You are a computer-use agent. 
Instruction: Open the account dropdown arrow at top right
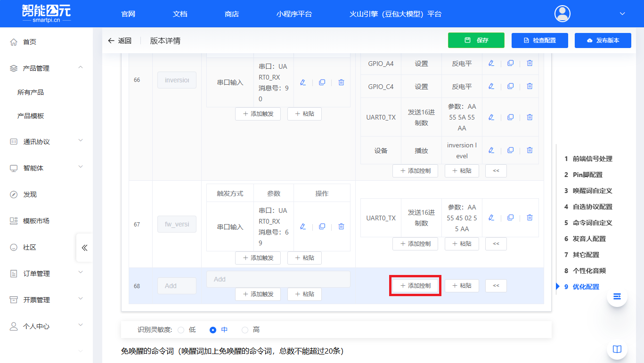(622, 14)
